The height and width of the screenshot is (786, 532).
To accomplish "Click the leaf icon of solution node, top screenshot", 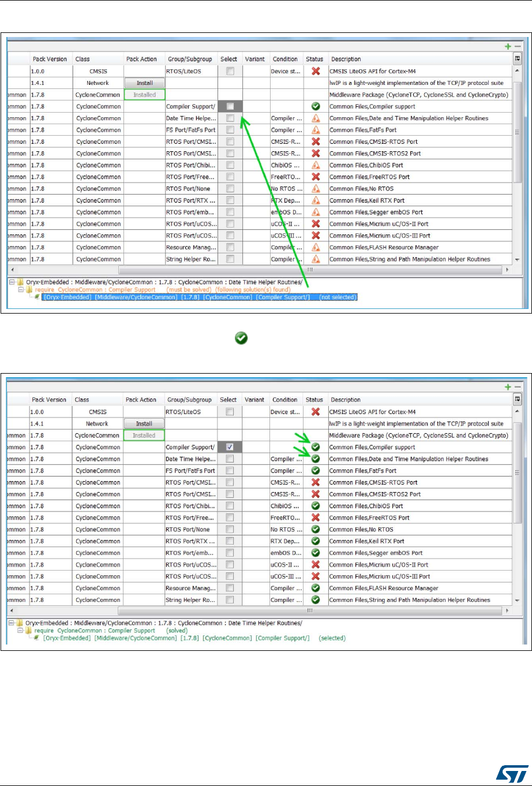I will [36, 297].
